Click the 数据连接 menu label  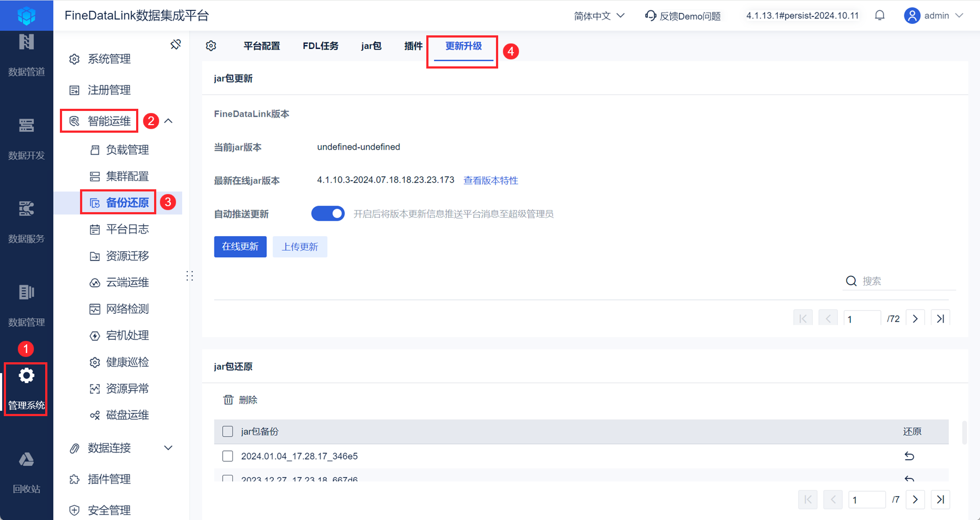pyautogui.click(x=109, y=448)
